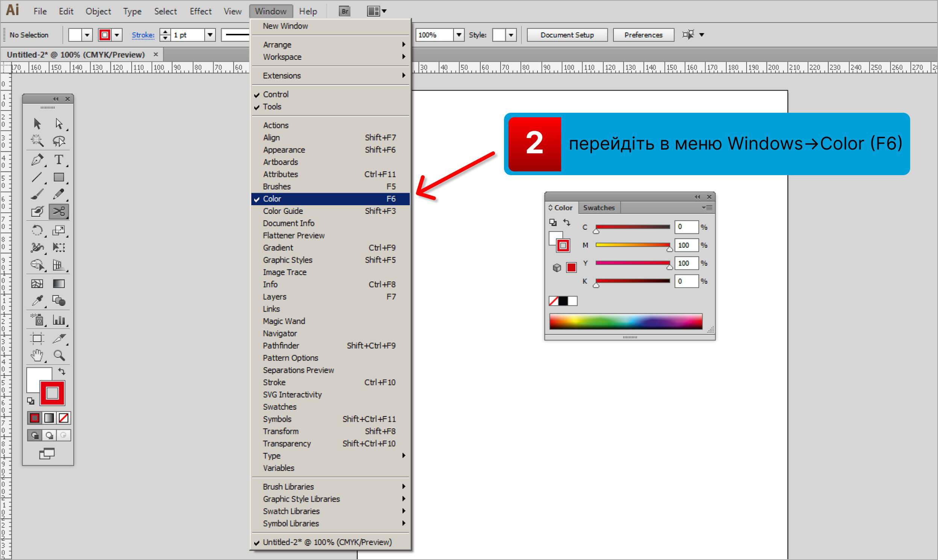Click the Change Screen Mode icon
This screenshot has height=560, width=938.
click(x=47, y=453)
